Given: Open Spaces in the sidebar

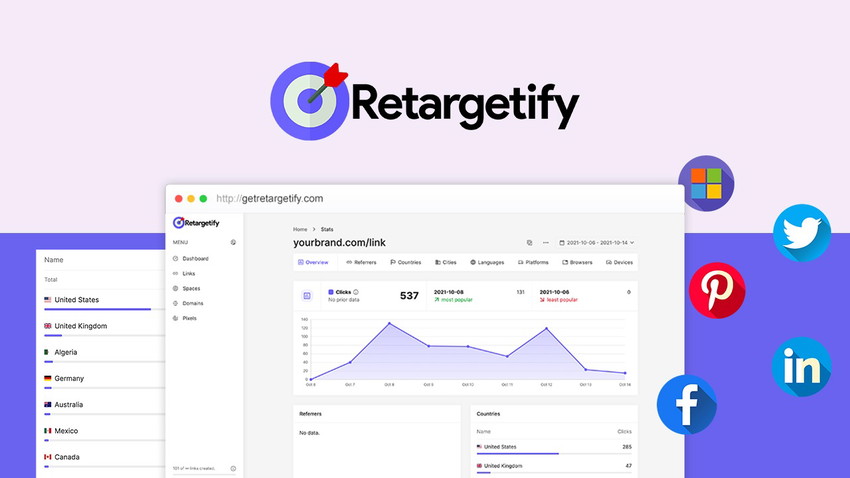Looking at the screenshot, I should point(186,288).
